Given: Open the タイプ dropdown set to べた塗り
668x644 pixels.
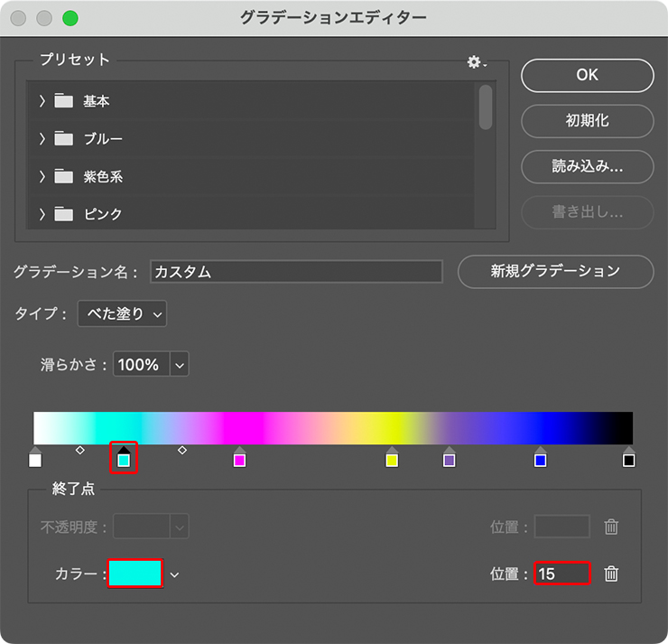Looking at the screenshot, I should pos(122,313).
